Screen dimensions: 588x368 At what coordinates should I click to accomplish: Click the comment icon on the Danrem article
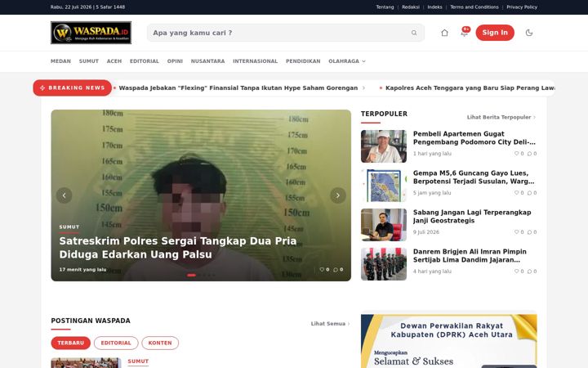(529, 272)
